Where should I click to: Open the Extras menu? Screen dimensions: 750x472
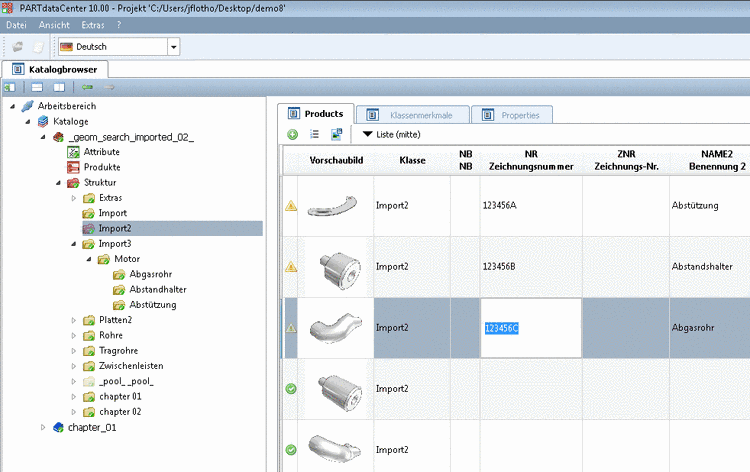(93, 25)
